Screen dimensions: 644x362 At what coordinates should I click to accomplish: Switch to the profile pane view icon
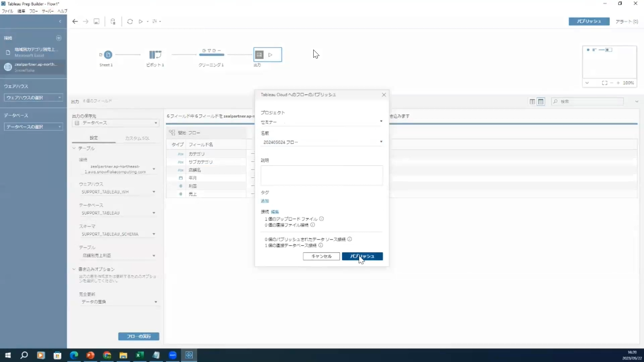(x=532, y=102)
